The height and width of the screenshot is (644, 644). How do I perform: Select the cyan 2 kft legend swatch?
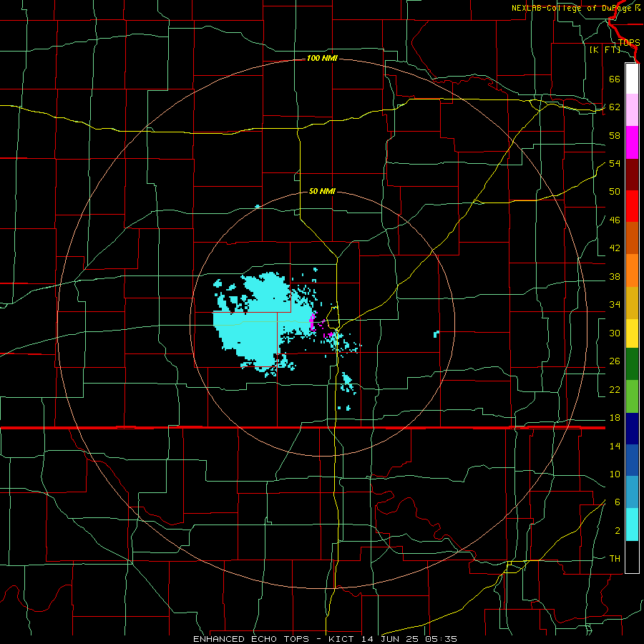pyautogui.click(x=632, y=525)
